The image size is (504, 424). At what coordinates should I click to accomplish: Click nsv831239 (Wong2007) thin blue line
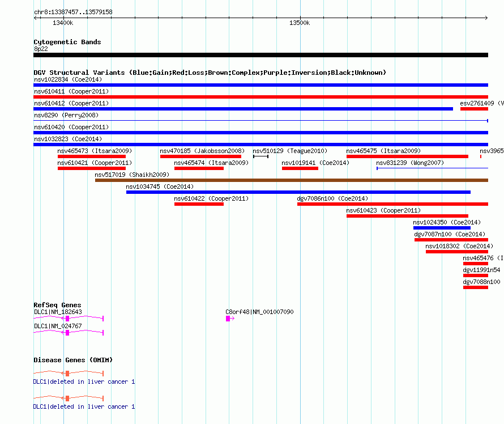[432, 168]
